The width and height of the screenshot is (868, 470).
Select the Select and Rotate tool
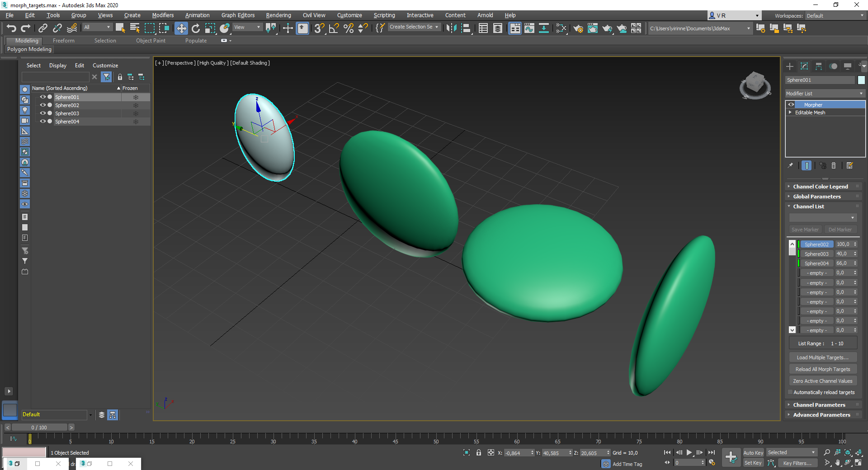coord(195,28)
